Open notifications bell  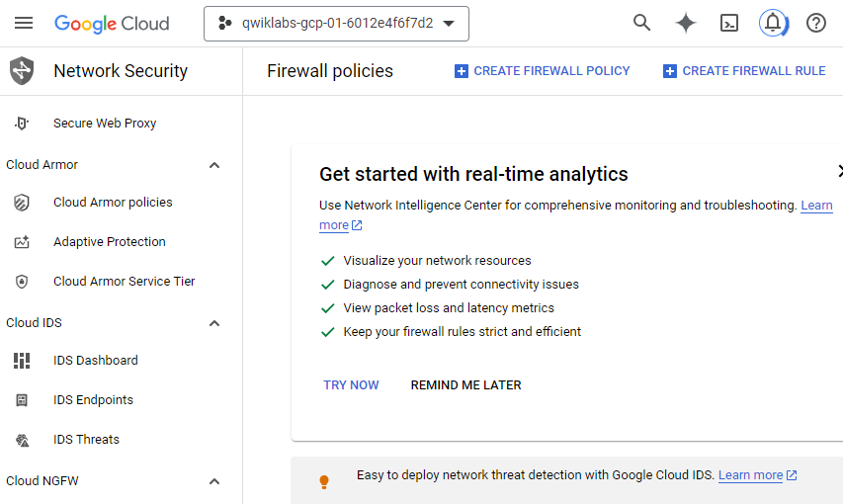click(x=773, y=23)
